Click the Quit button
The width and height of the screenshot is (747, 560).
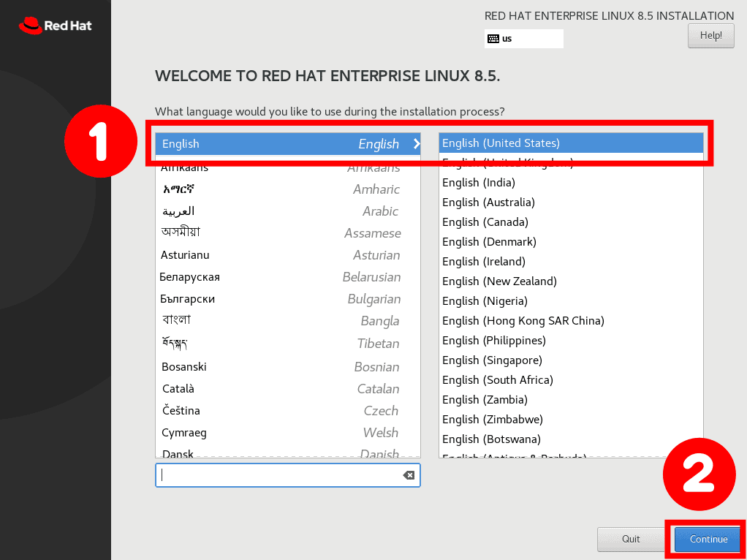[631, 539]
